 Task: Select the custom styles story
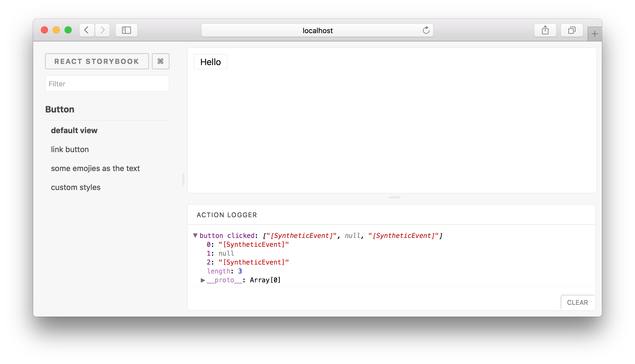tap(76, 187)
